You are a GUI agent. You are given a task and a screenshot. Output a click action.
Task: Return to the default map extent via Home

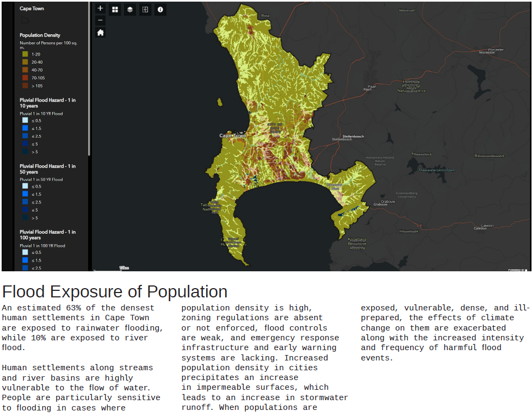[100, 32]
